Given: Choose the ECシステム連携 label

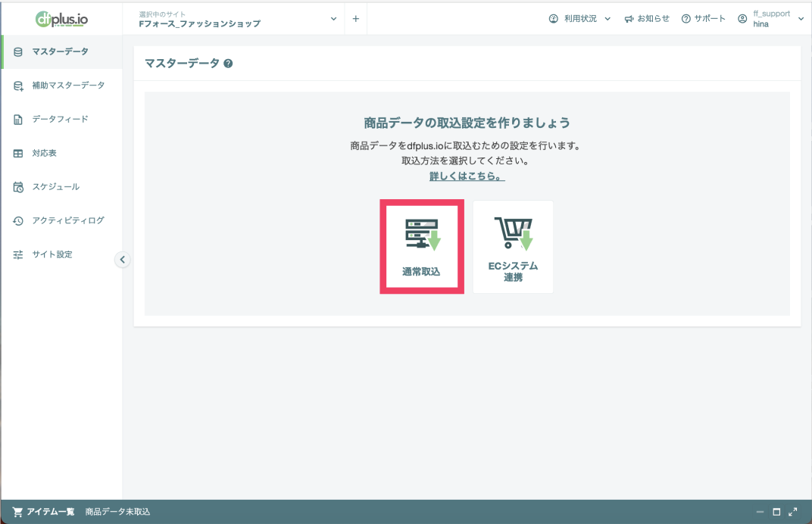Looking at the screenshot, I should click(514, 271).
